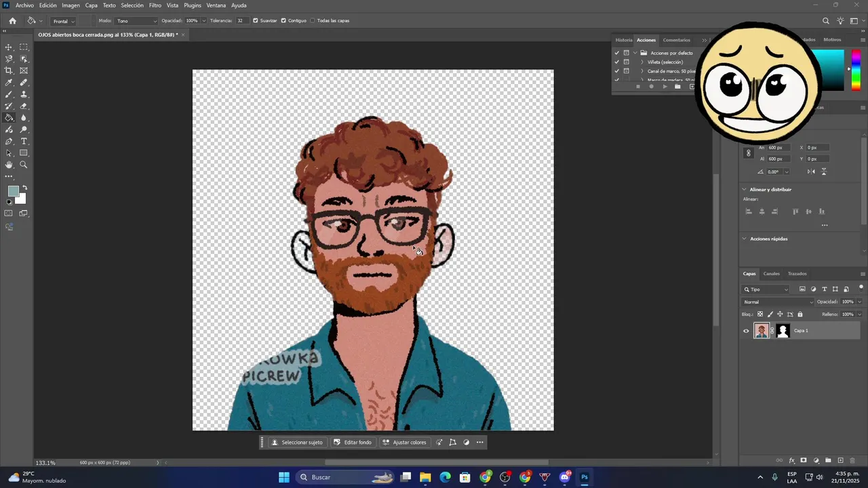
Task: Lock all on the layer
Action: (x=800, y=314)
